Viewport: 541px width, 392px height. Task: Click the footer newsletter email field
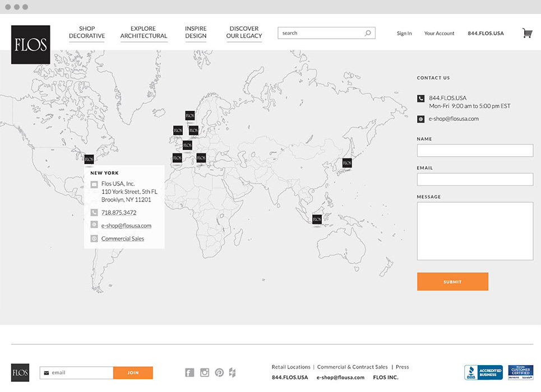click(x=77, y=373)
